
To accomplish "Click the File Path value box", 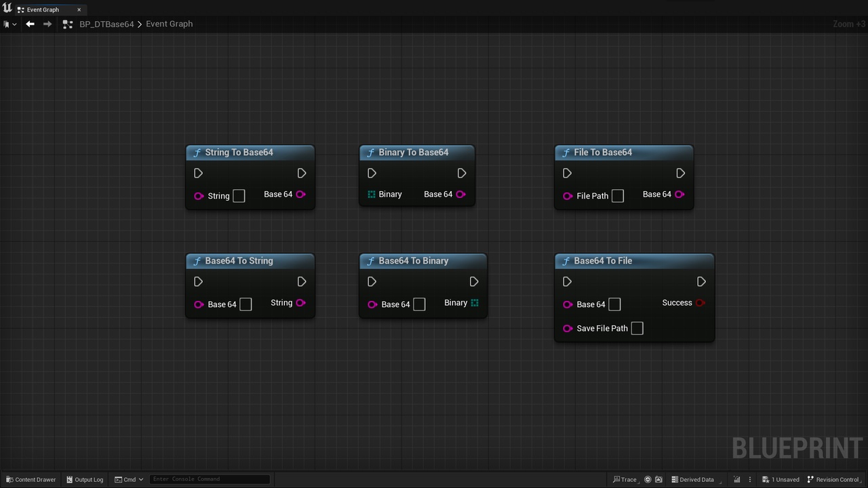I will [x=617, y=196].
